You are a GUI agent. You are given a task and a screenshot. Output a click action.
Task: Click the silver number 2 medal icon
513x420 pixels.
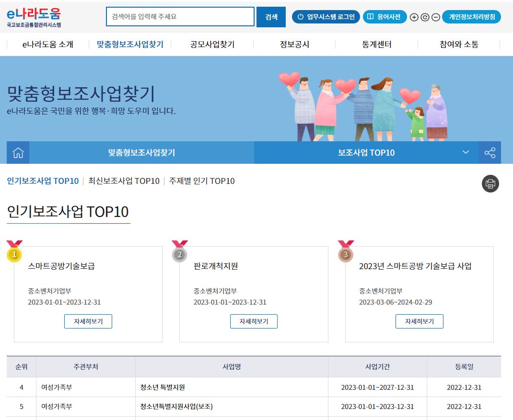tap(179, 255)
